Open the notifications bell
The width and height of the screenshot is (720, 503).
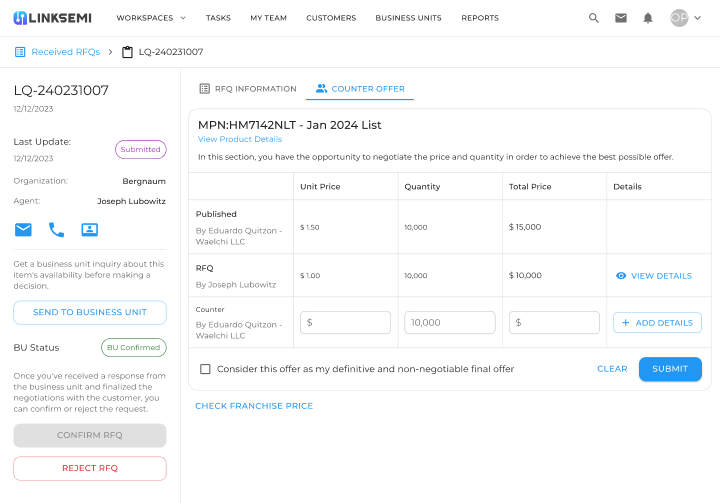coord(647,18)
